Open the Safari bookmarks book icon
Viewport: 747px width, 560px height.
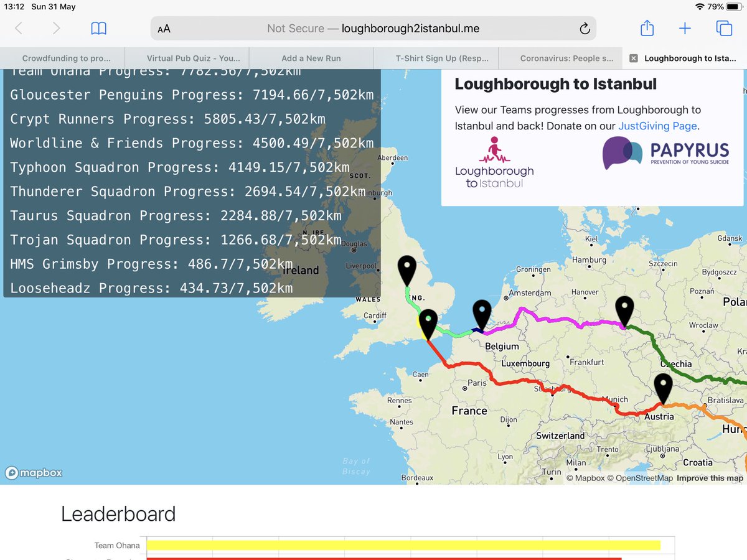click(x=98, y=28)
